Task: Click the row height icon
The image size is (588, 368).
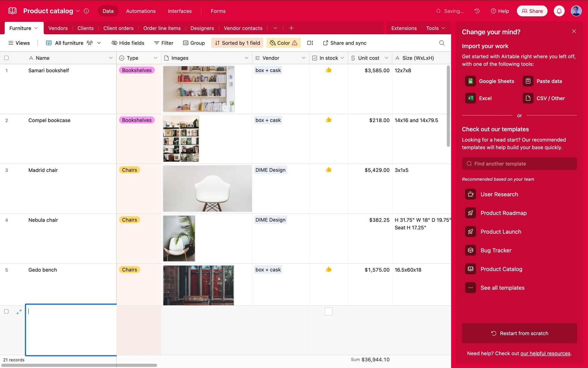Action: [310, 43]
